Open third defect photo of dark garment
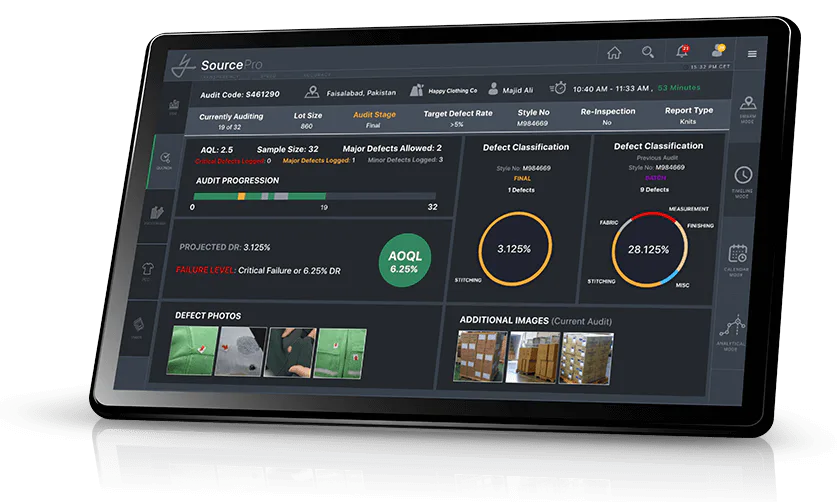838x502 pixels. [290, 353]
